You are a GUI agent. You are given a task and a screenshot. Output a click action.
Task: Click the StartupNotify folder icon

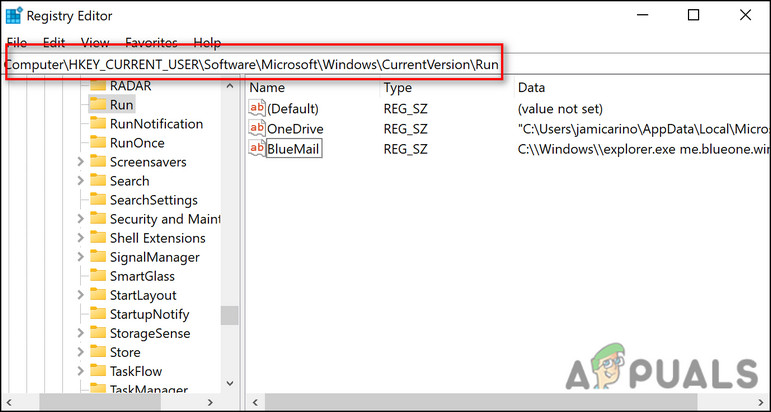point(98,314)
